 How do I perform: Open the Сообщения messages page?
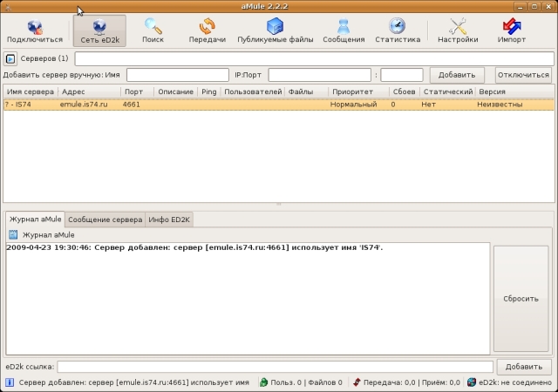(344, 30)
